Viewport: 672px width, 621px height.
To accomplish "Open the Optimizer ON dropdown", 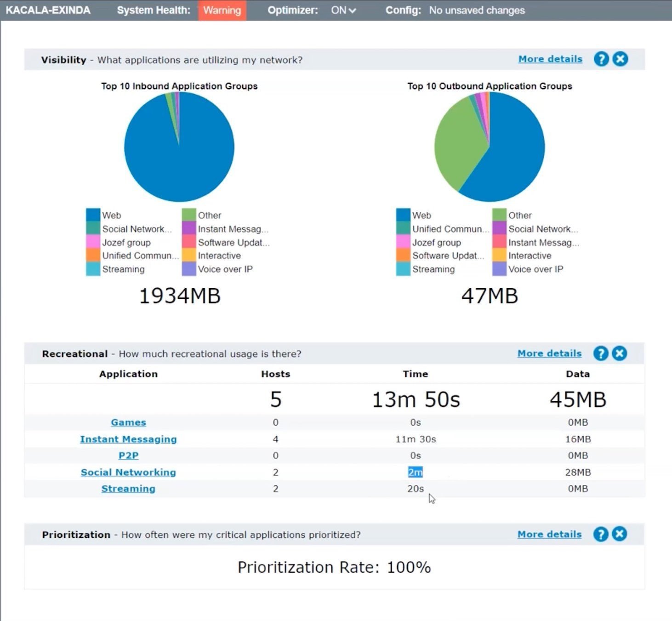I will pos(343,10).
